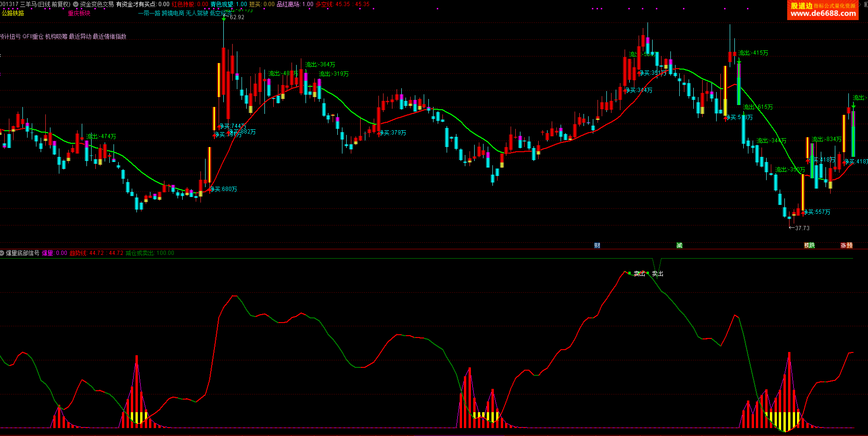
Task: Click the 品红离场 indicator value
Action: 295,4
